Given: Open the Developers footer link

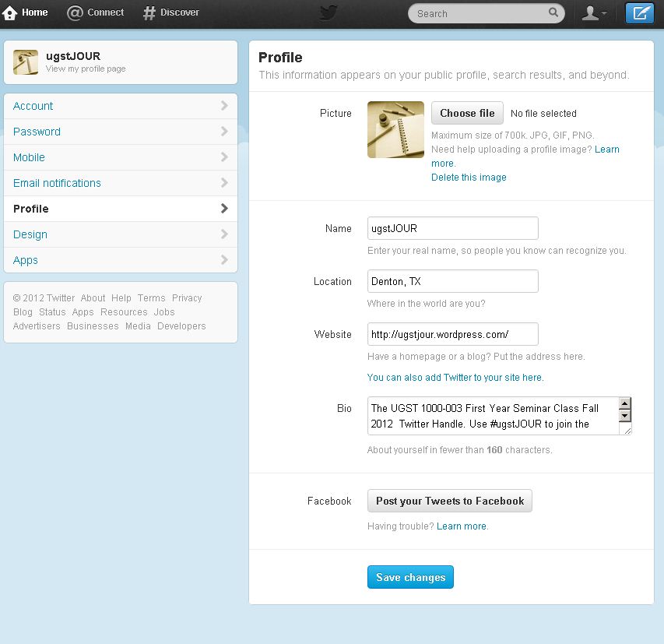Looking at the screenshot, I should click(181, 326).
